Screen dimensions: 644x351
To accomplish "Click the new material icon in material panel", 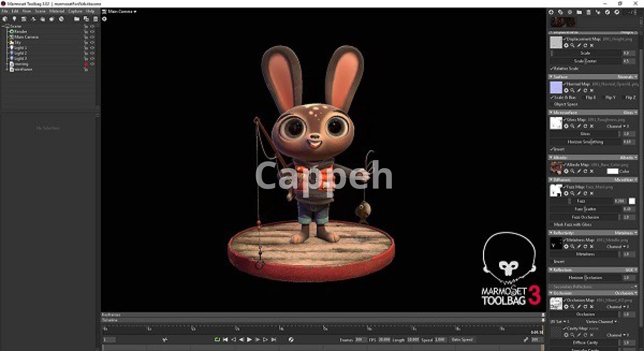I will tap(551, 12).
